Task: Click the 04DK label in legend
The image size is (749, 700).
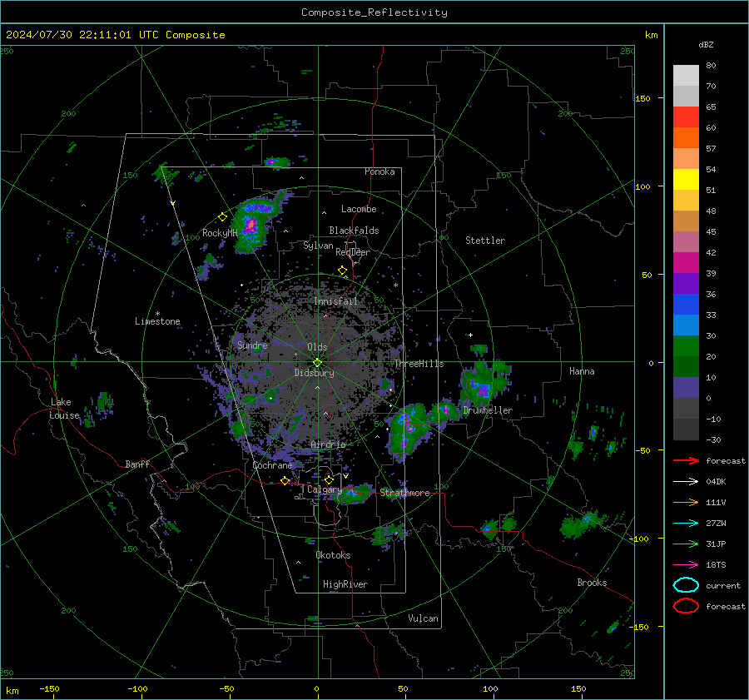Action: (x=716, y=482)
